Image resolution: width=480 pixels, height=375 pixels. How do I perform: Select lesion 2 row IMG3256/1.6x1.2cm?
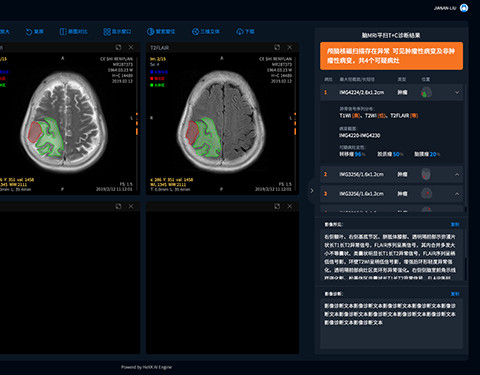point(391,174)
